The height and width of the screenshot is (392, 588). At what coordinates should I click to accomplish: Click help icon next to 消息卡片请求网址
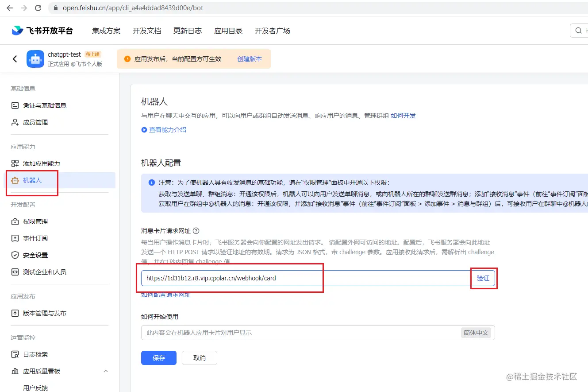[196, 231]
